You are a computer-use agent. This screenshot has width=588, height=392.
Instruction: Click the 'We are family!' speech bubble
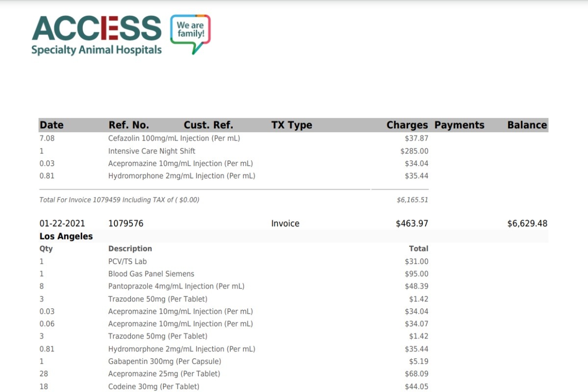click(190, 32)
